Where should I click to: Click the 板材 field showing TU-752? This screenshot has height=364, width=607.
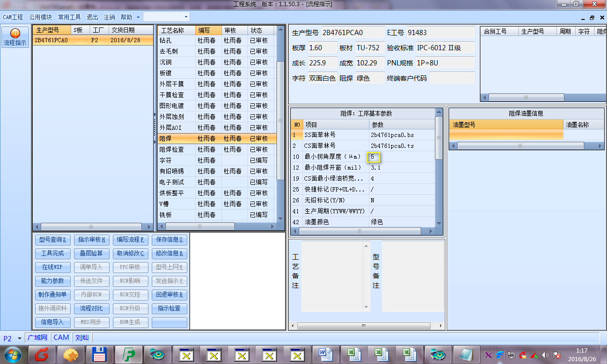click(x=370, y=48)
